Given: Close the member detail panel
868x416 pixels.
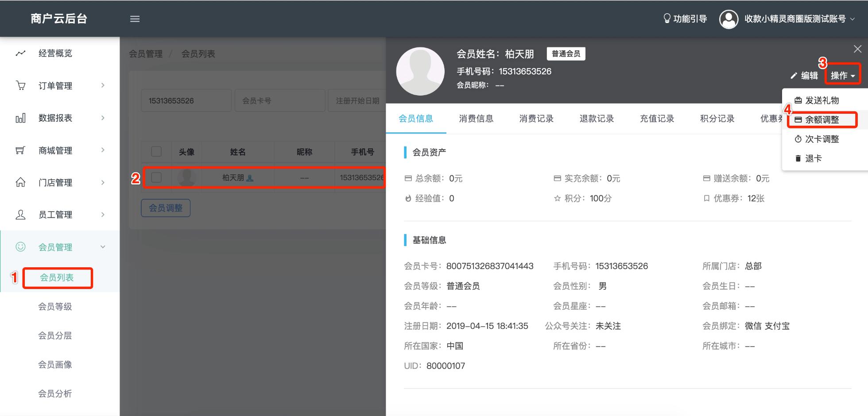Looking at the screenshot, I should point(857,49).
